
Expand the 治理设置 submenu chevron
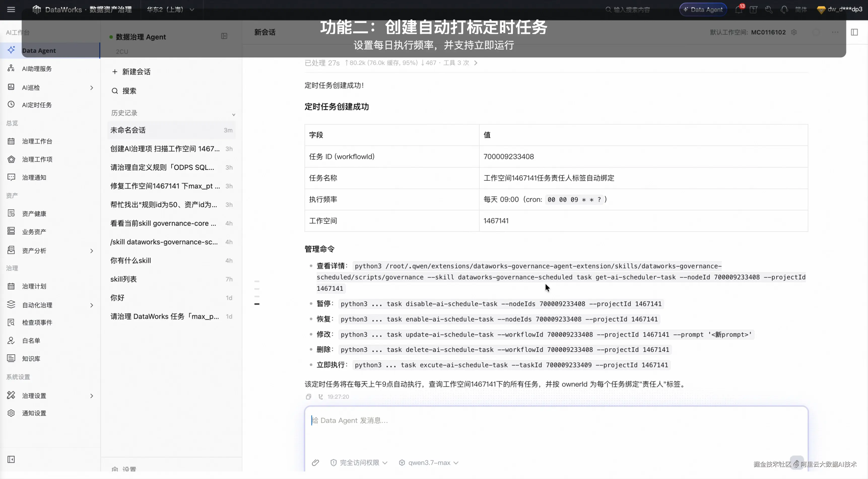pyautogui.click(x=92, y=396)
